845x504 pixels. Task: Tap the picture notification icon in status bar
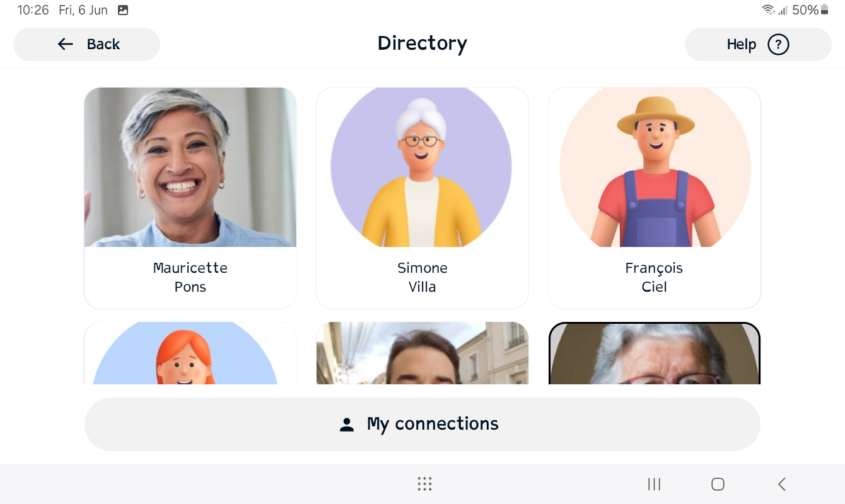click(x=123, y=10)
